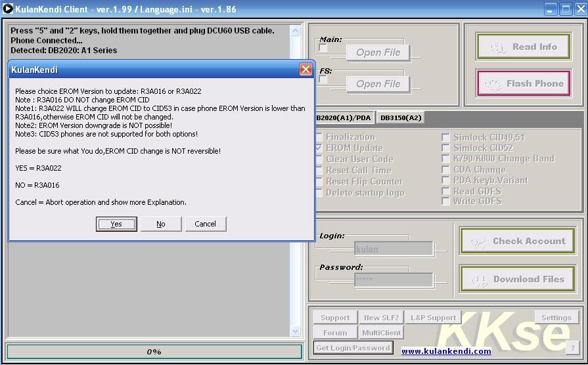Click the Password input field
This screenshot has width=588, height=365.
click(x=394, y=280)
